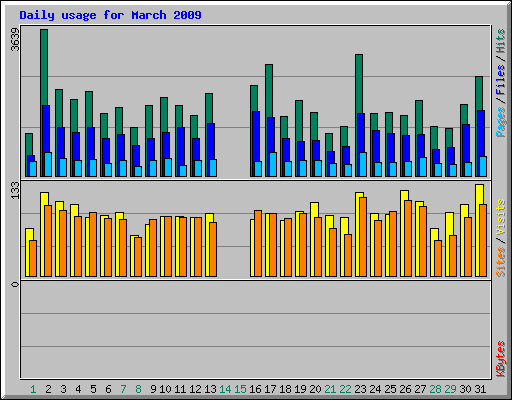Select green weekend day label 14

coord(225,389)
